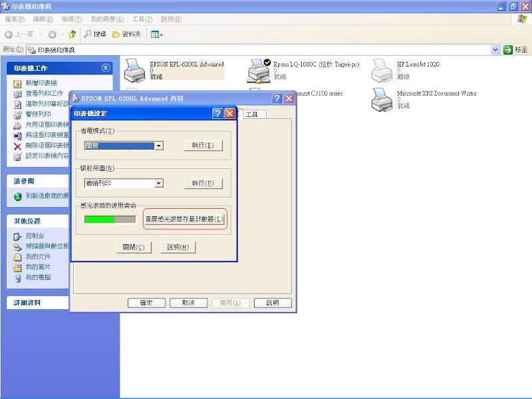Click the 刪除這個印表機 red X icon
This screenshot has width=532, height=399.
coord(18,146)
